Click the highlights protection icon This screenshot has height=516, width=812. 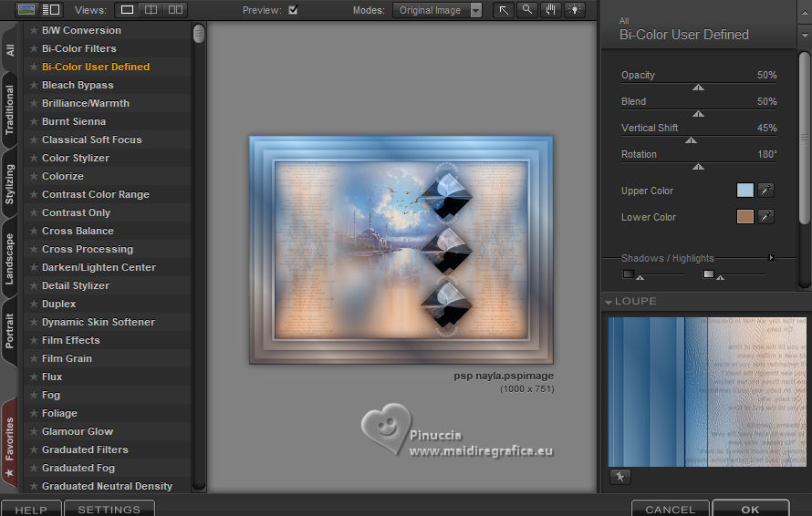[708, 273]
